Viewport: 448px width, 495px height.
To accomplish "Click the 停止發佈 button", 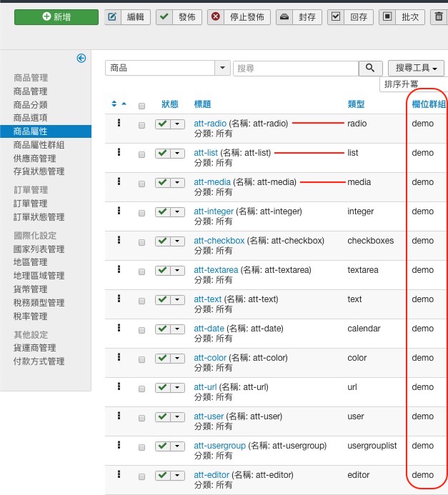I will (x=238, y=17).
